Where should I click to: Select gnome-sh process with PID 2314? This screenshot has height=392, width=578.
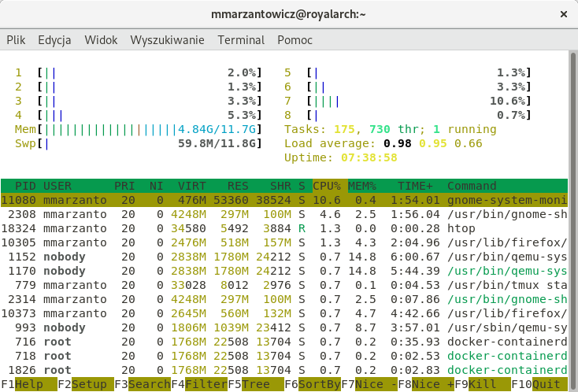click(x=284, y=299)
